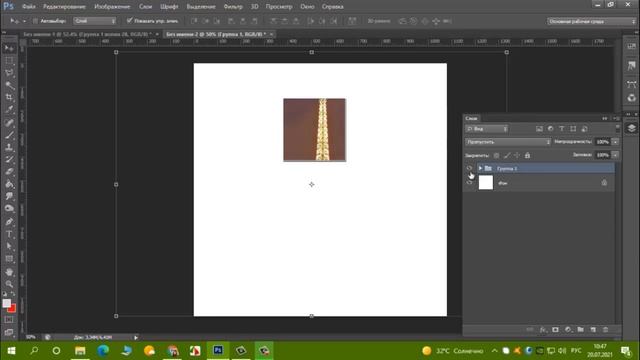This screenshot has width=640, height=360.
Task: Open the workspace switcher dropdown
Action: pos(591,21)
